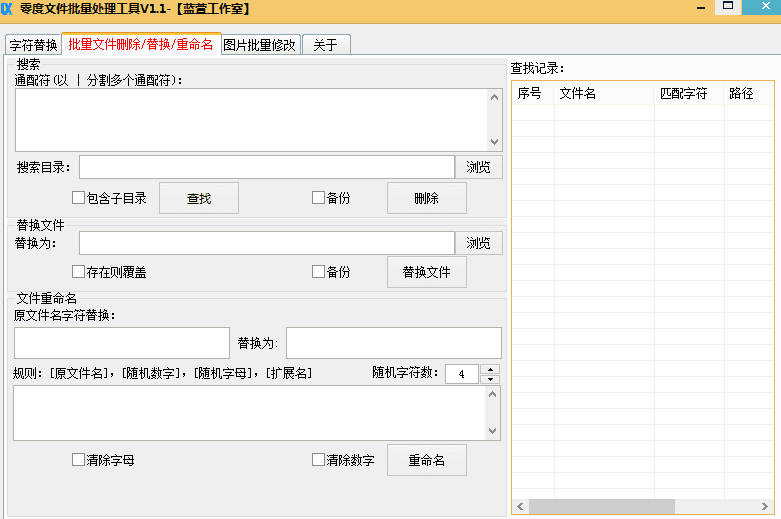Switch to the 字符替换 tab
Image resolution: width=781 pixels, height=519 pixels.
33,45
